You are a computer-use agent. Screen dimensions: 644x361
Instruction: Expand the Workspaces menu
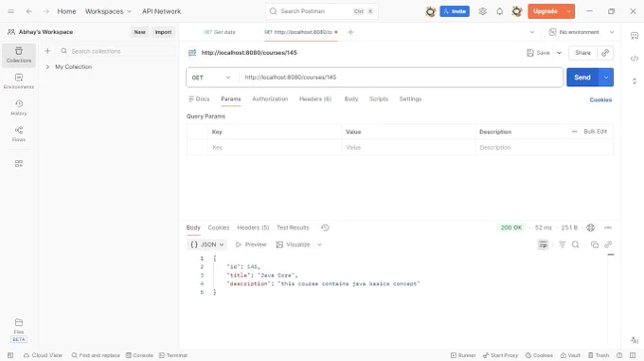[x=108, y=11]
